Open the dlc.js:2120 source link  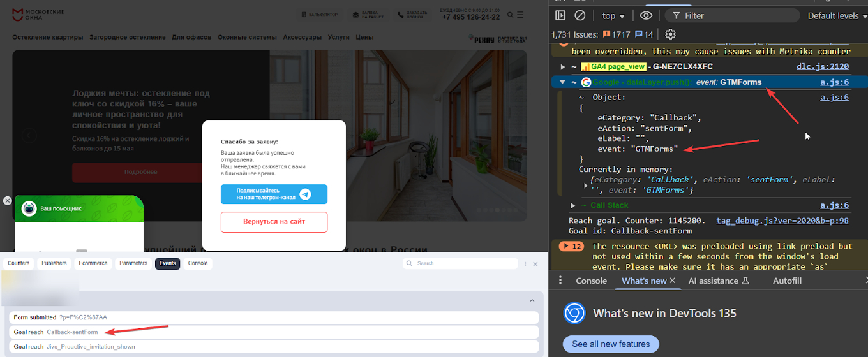pyautogui.click(x=823, y=66)
